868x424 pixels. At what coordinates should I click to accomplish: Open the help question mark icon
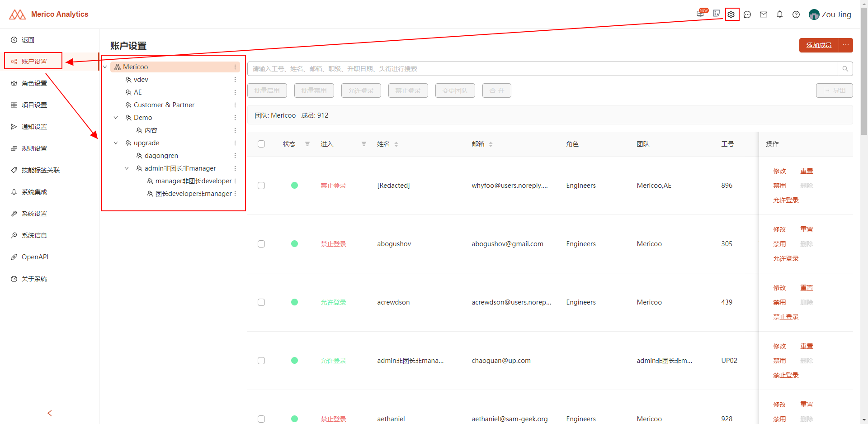click(796, 14)
